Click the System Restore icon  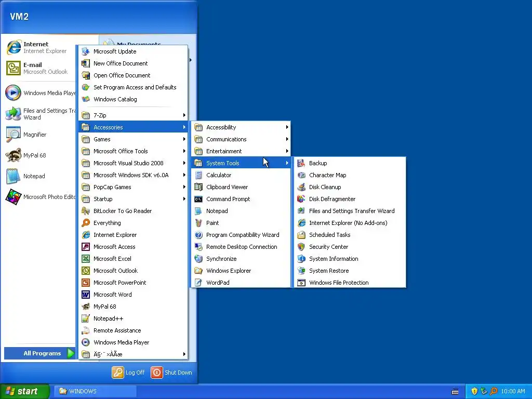(301, 271)
